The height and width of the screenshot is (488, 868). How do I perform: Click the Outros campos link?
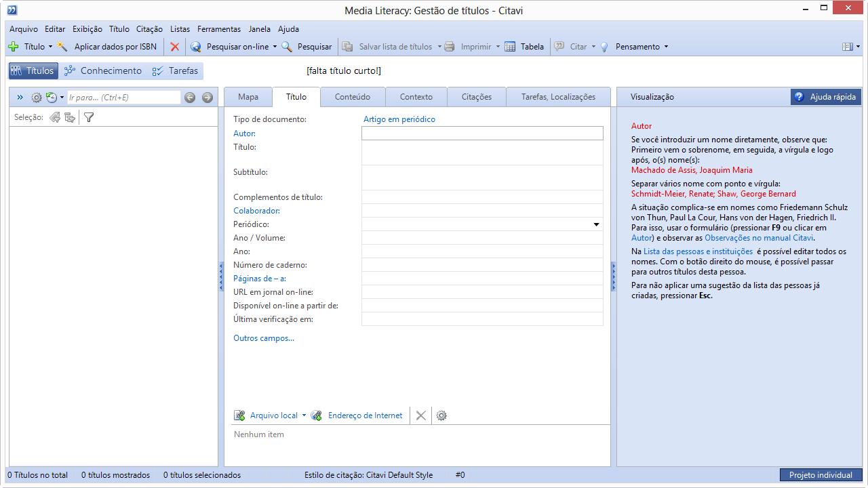[264, 338]
